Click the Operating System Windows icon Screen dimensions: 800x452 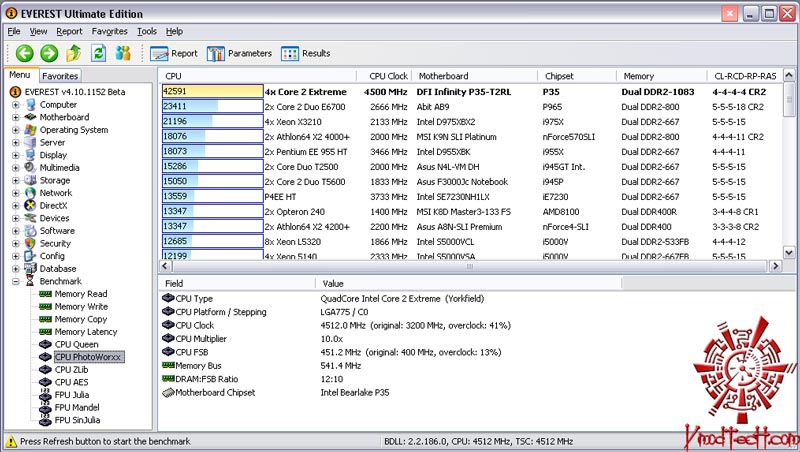coord(31,130)
